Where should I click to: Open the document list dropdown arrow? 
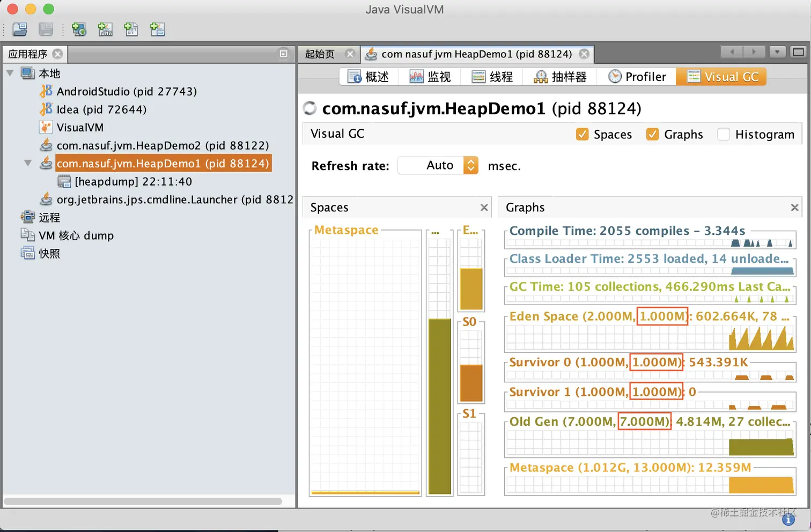coord(777,52)
